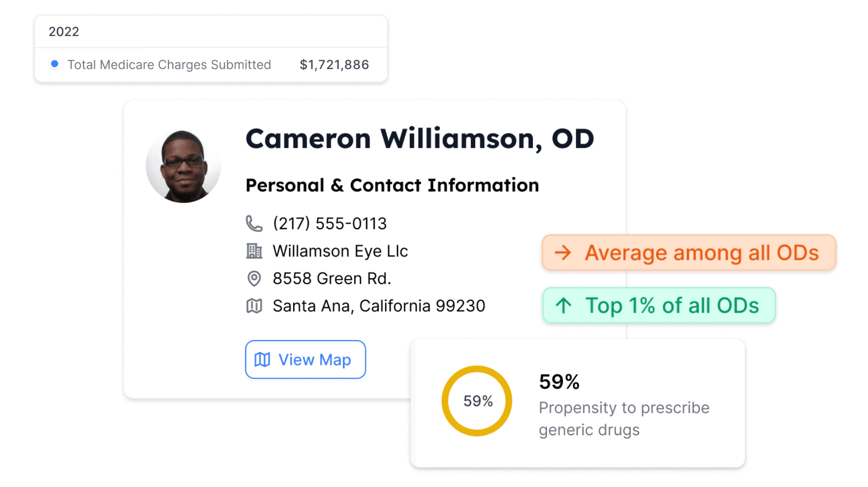
Task: Select the Average among all ODs badge
Action: point(689,252)
